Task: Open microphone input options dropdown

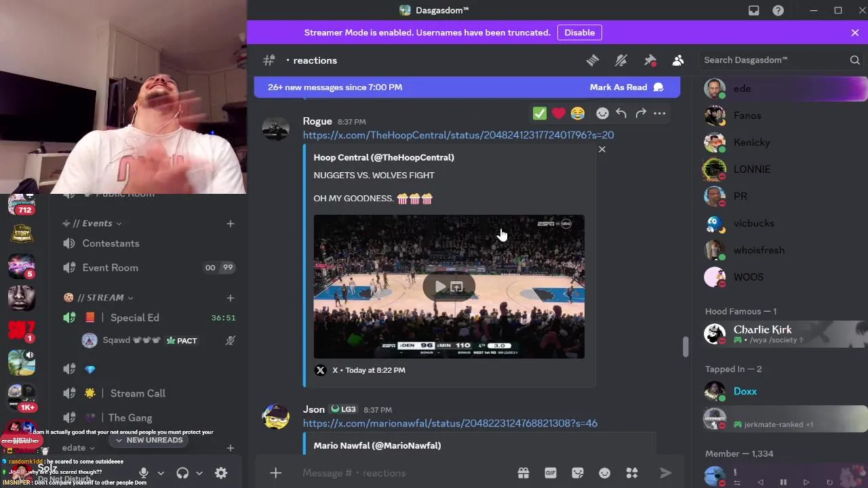Action: [161, 473]
